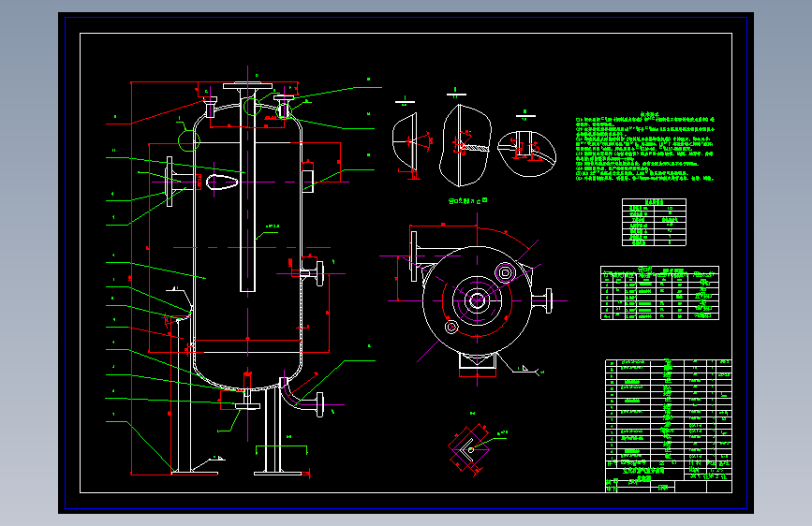Select the green technical requirements text block
The width and height of the screenshot is (812, 526).
[645, 146]
